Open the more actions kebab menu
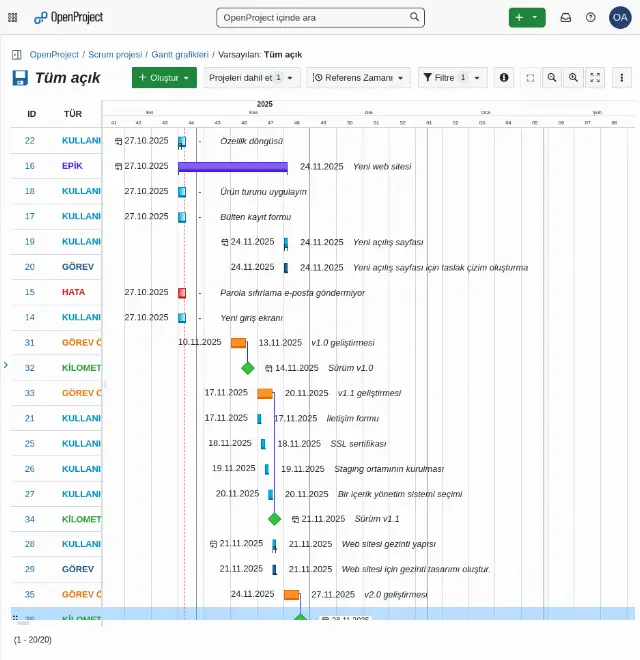Image resolution: width=640 pixels, height=660 pixels. [x=621, y=77]
